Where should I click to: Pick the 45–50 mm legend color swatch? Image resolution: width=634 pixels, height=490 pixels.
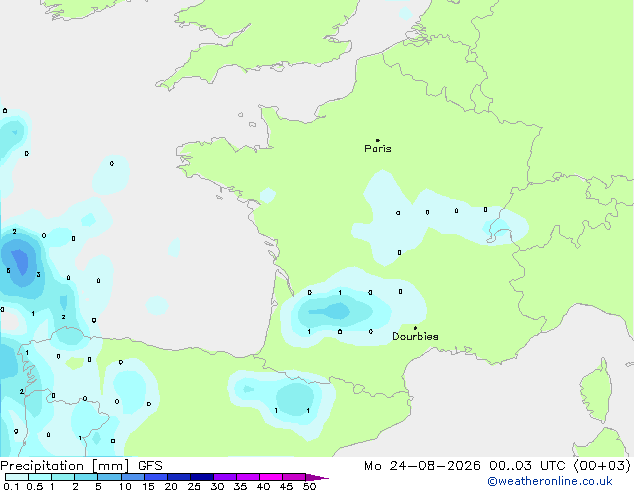pos(294,477)
